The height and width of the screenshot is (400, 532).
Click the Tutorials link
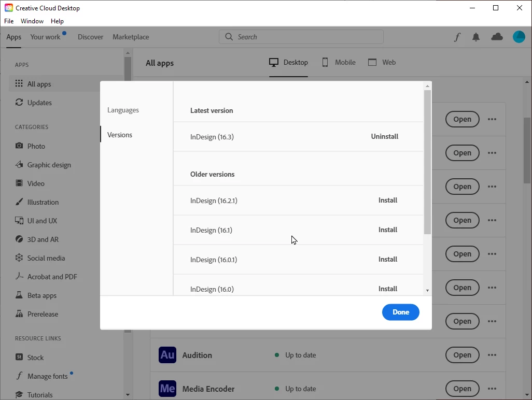point(40,395)
